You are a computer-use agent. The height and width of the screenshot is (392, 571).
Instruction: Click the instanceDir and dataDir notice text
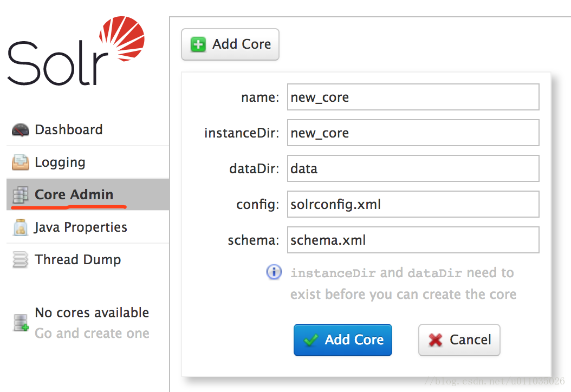403,283
